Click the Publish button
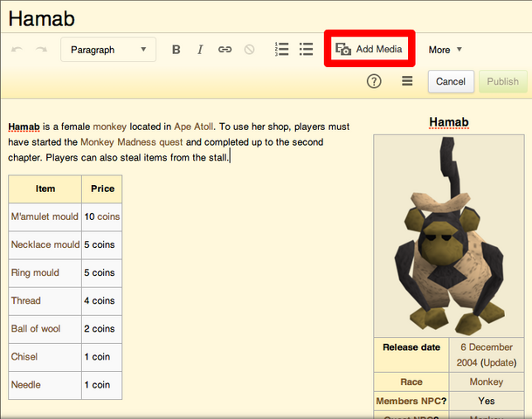This screenshot has height=419, width=532. 503,81
